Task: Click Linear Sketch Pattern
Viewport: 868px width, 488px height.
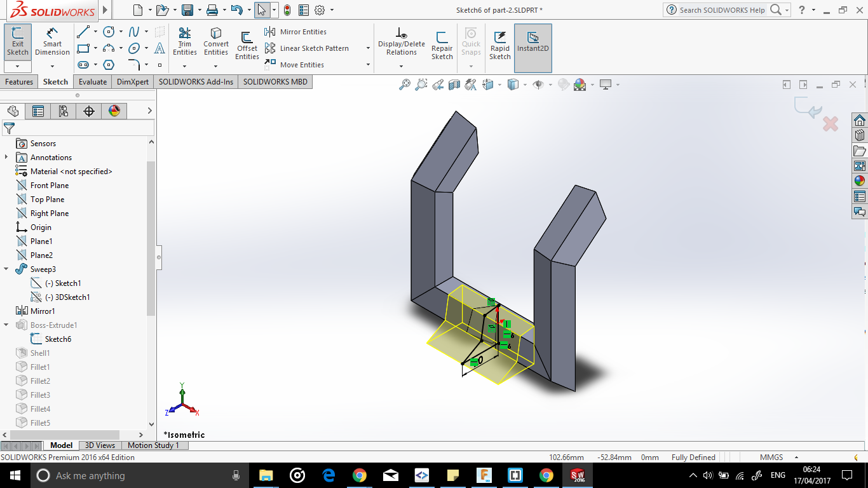Action: 307,48
